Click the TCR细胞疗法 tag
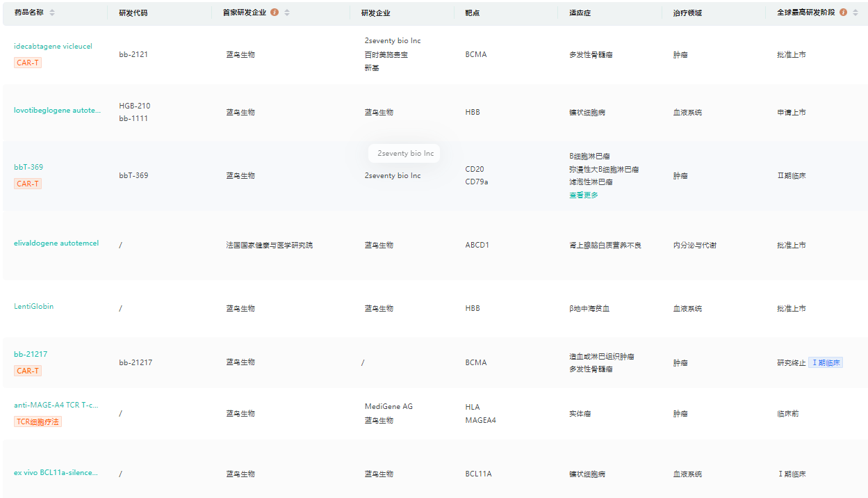Image resolution: width=868 pixels, height=498 pixels. point(38,421)
